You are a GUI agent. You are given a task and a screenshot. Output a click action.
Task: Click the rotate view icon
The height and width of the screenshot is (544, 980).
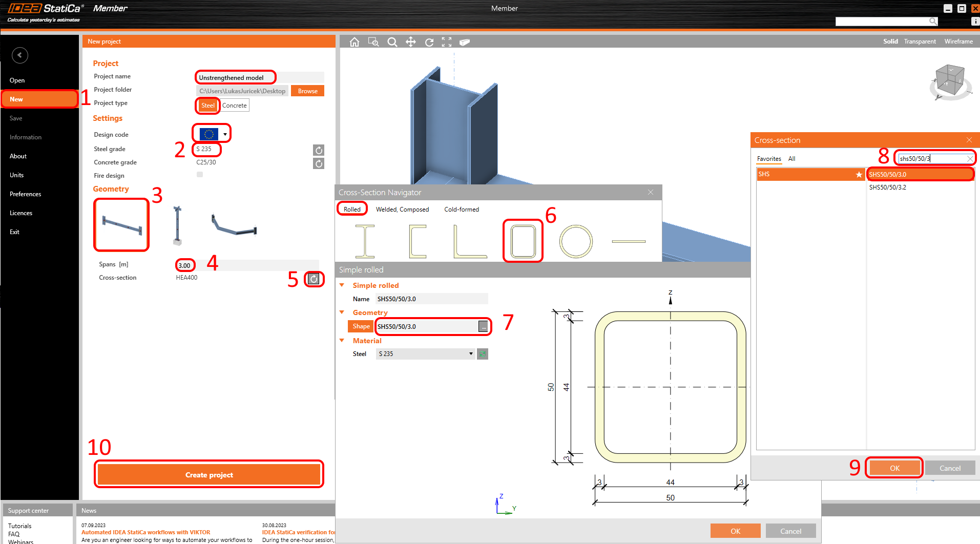[x=429, y=42]
